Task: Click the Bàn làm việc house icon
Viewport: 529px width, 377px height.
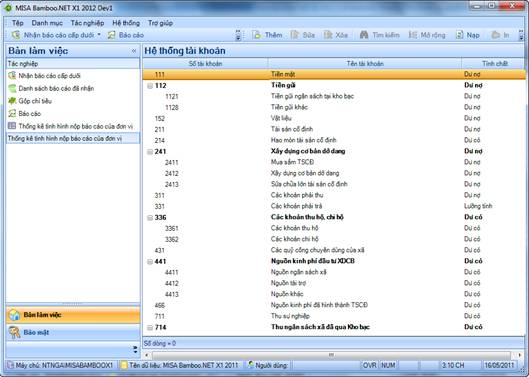Action: tap(15, 315)
